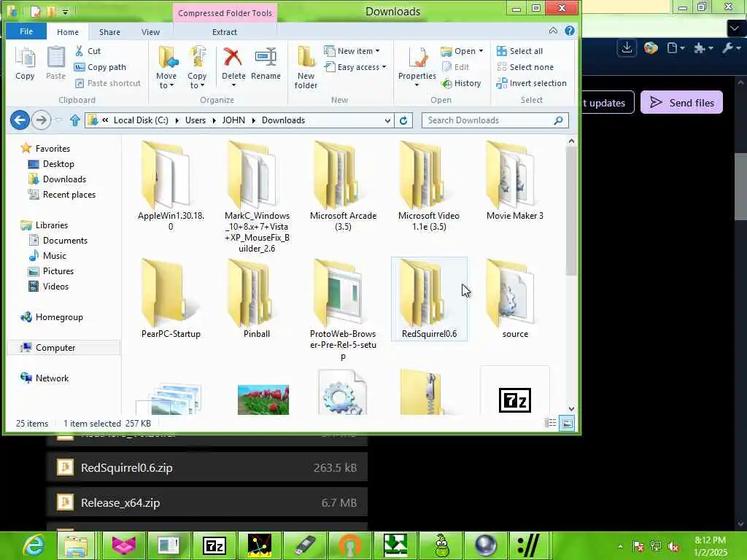747x560 pixels.
Task: Switch to the Home ribbon tab
Action: click(68, 32)
